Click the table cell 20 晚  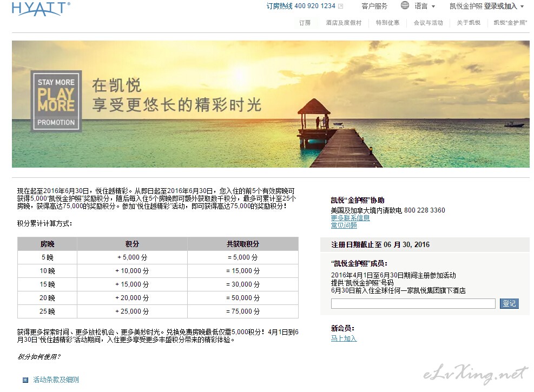pyautogui.click(x=47, y=298)
